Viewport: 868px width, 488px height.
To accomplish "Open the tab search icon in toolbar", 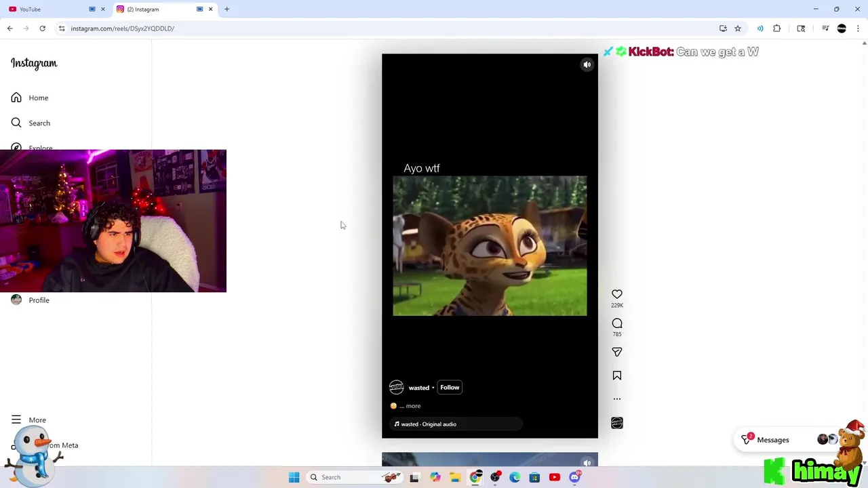I will coord(801,28).
